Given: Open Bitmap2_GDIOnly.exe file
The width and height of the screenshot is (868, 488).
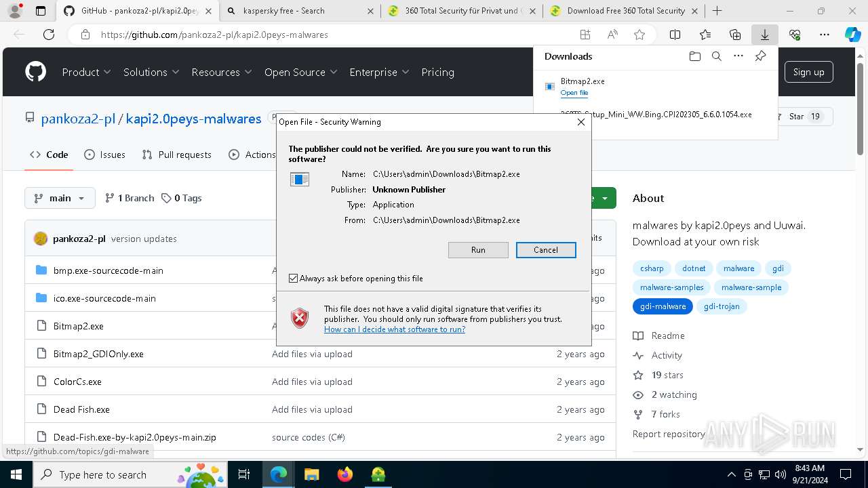Looking at the screenshot, I should tap(98, 354).
